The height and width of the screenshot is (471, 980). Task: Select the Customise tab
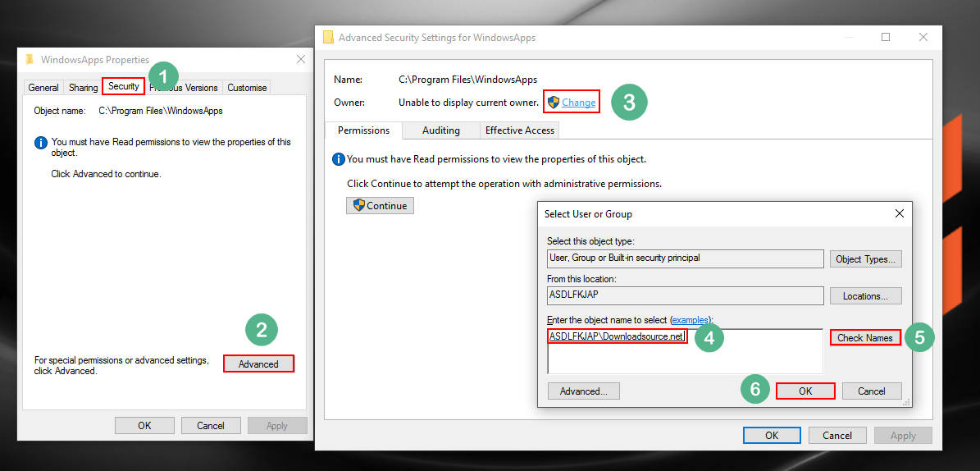[247, 88]
